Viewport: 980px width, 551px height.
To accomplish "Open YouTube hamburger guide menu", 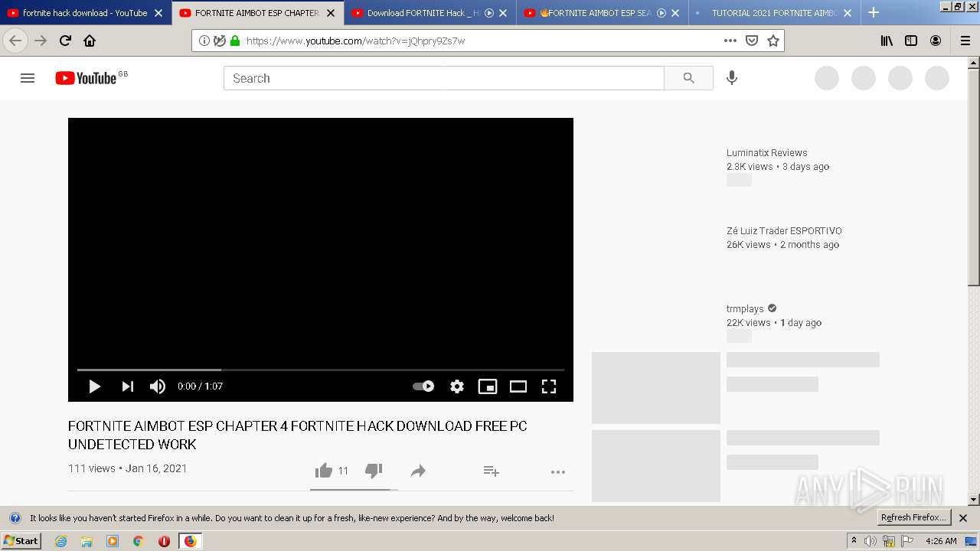I will (x=28, y=78).
